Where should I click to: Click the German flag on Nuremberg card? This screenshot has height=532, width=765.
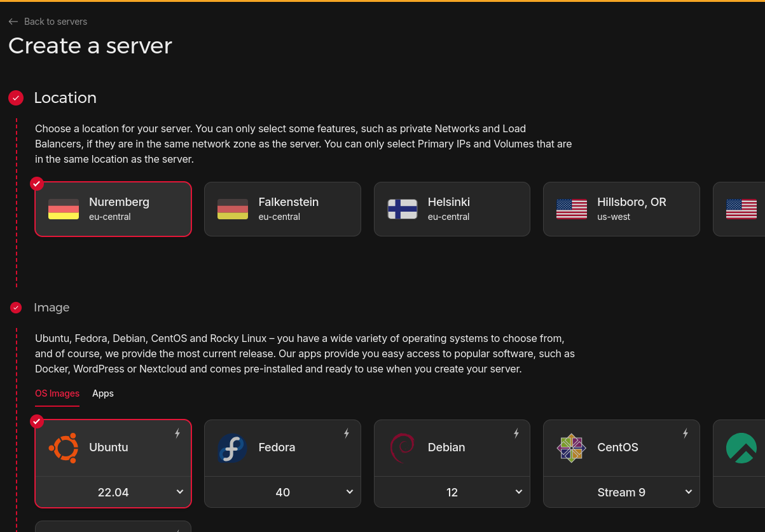[64, 208]
